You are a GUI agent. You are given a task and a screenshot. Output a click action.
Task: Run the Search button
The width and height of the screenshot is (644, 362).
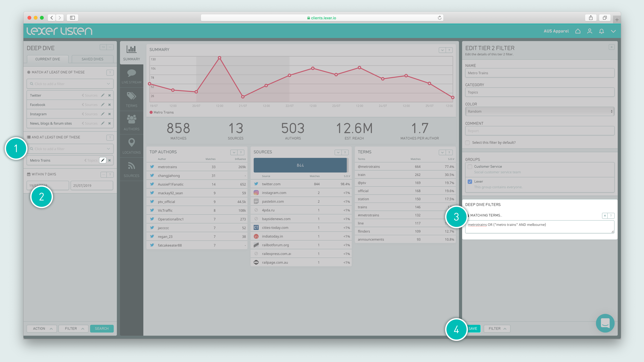coord(102,328)
